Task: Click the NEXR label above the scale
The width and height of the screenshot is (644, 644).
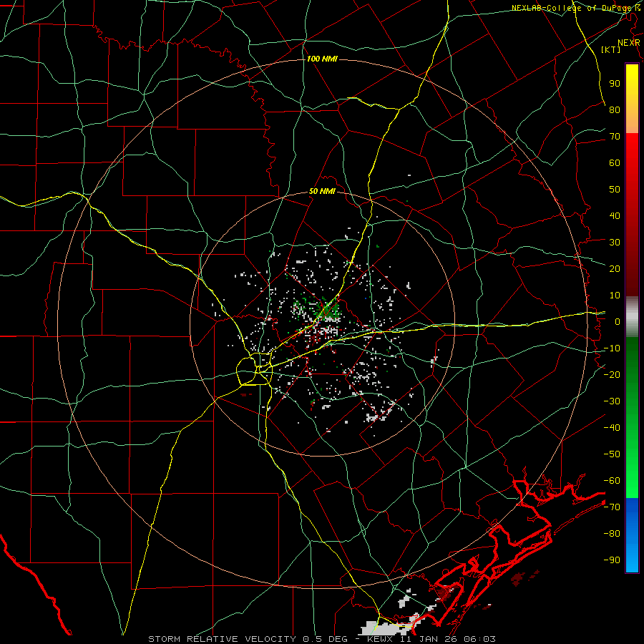Action: [629, 43]
